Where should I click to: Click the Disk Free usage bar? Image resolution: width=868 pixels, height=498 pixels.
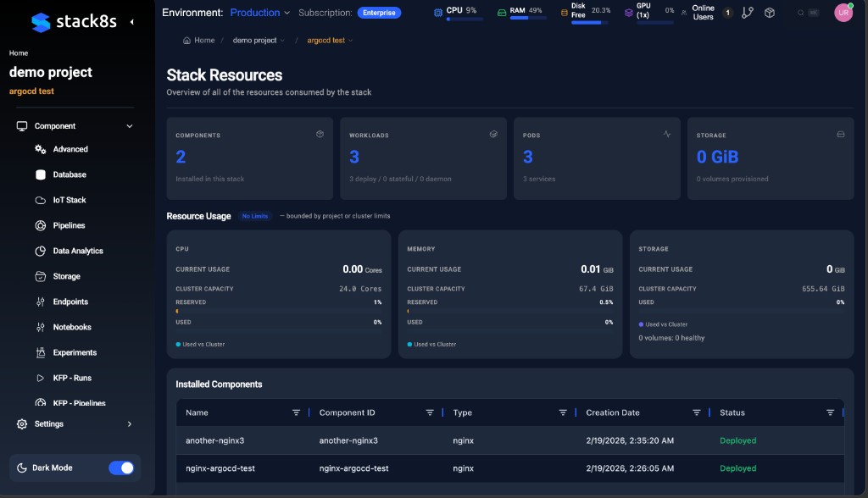pos(590,23)
